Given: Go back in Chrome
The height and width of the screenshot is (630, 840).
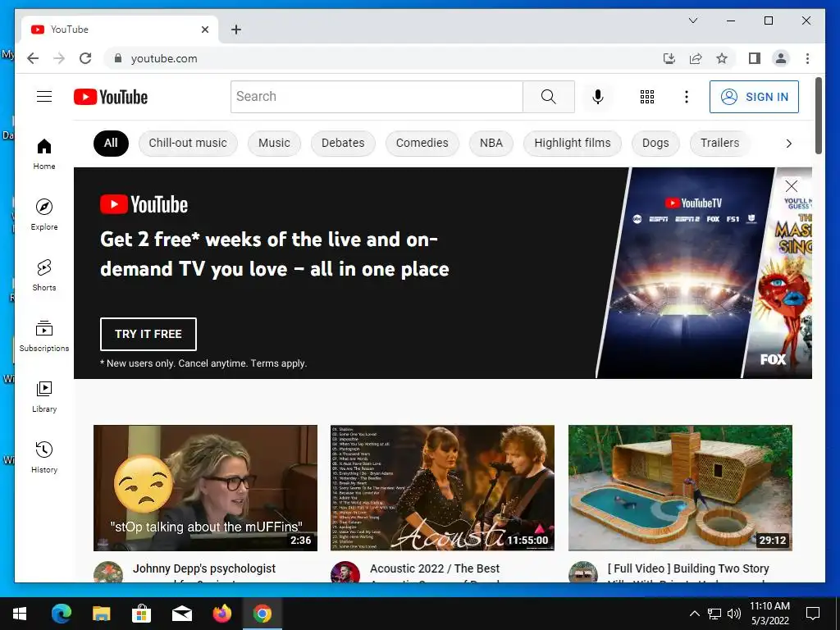Looking at the screenshot, I should coord(33,58).
